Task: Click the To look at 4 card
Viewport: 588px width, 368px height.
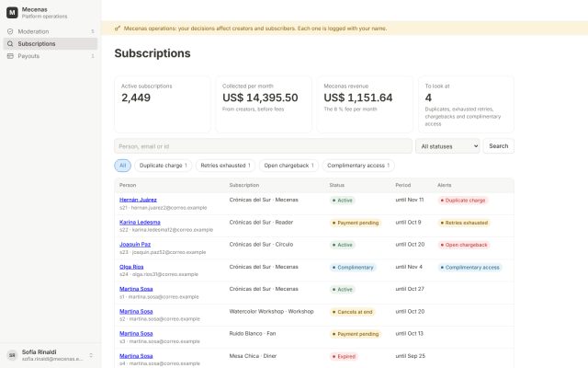Action: click(x=466, y=104)
